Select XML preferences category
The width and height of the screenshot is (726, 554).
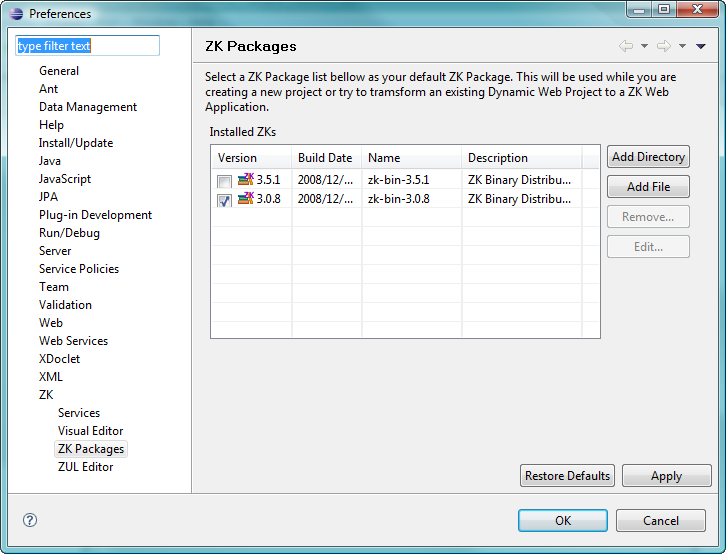51,377
